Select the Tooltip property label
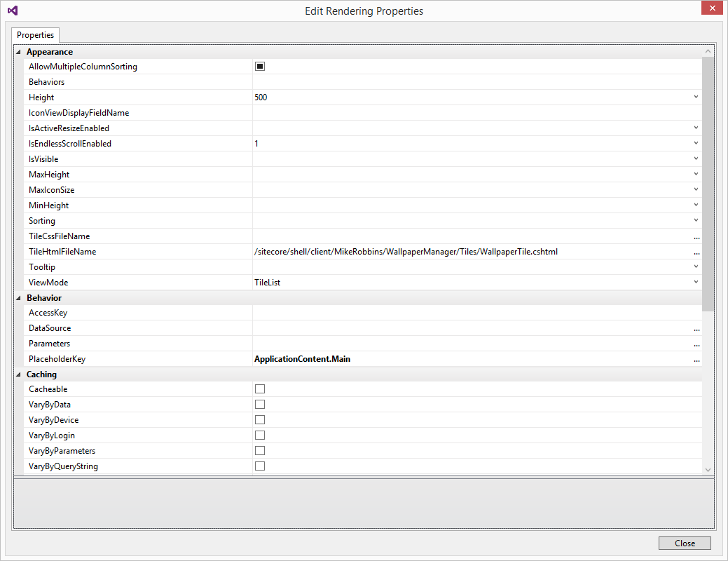The image size is (728, 561). pos(42,266)
